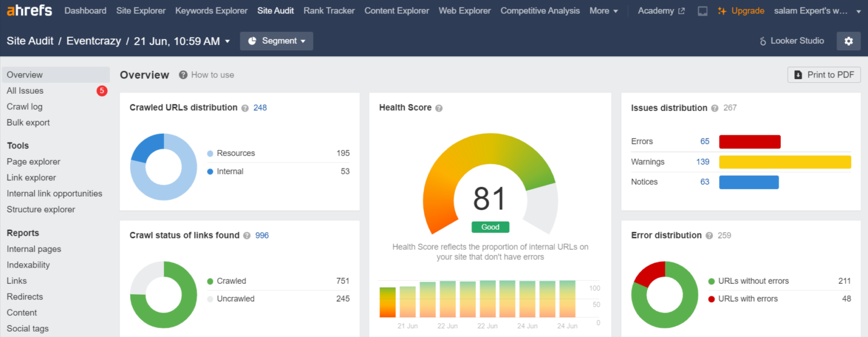Click the Crawled URLs distribution donut chart

click(x=163, y=167)
